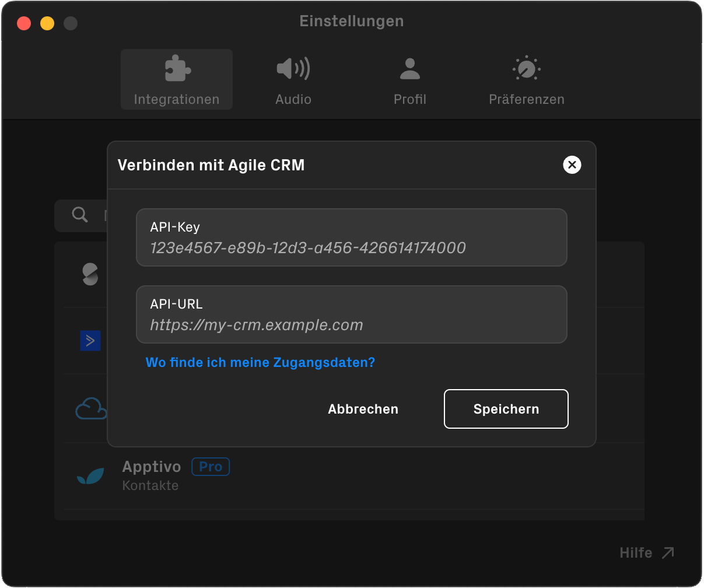Click the gray S integration logo
This screenshot has height=588, width=704.
90,274
